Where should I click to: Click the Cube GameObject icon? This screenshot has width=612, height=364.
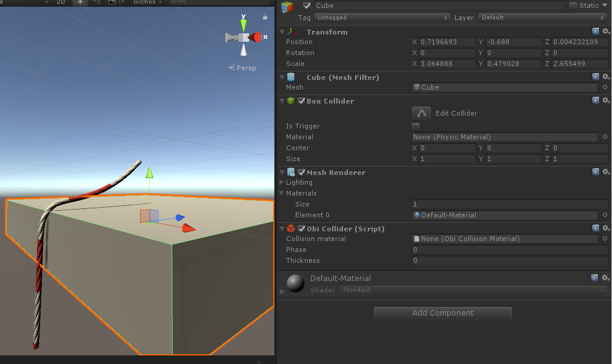(x=287, y=7)
